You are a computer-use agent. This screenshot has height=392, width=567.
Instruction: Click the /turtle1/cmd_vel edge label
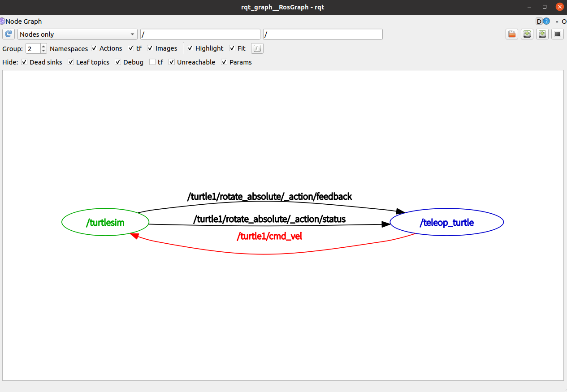[x=269, y=236]
